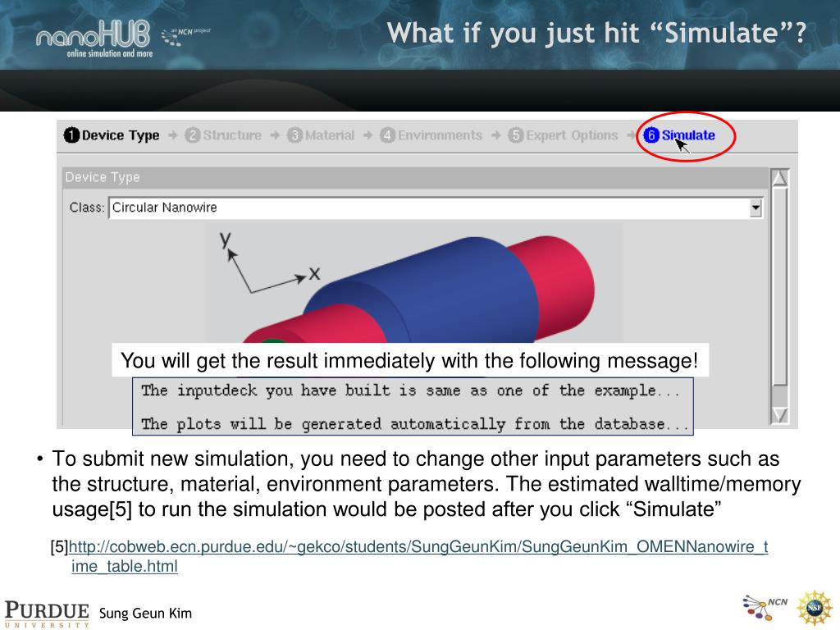Viewport: 840px width, 630px height.
Task: Click 'The inputdeck you have built' message line
Action: tap(411, 390)
